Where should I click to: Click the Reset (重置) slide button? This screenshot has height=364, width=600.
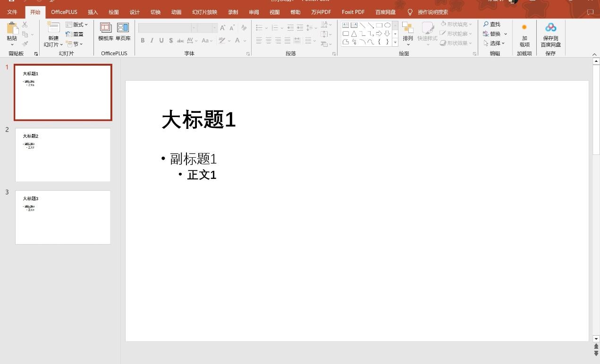[75, 34]
